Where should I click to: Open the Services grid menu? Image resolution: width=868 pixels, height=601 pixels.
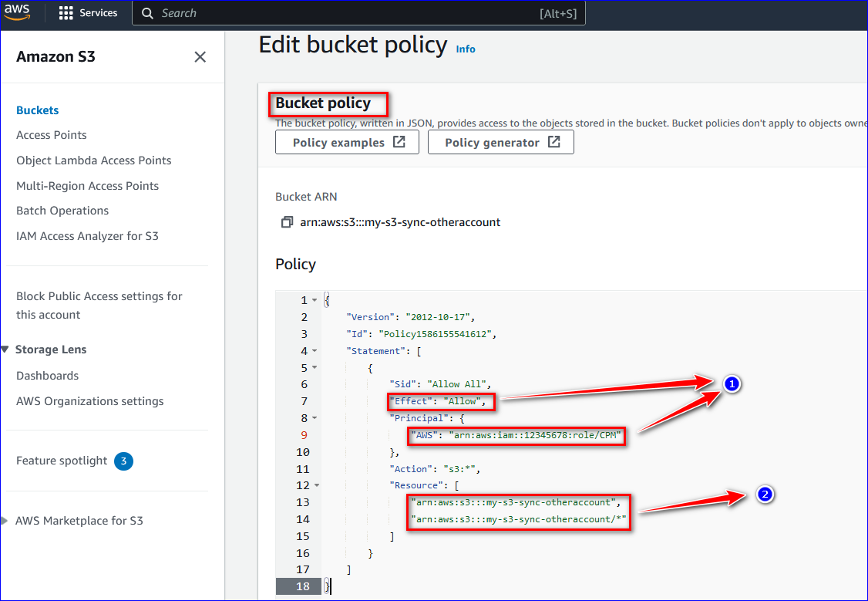(x=66, y=13)
